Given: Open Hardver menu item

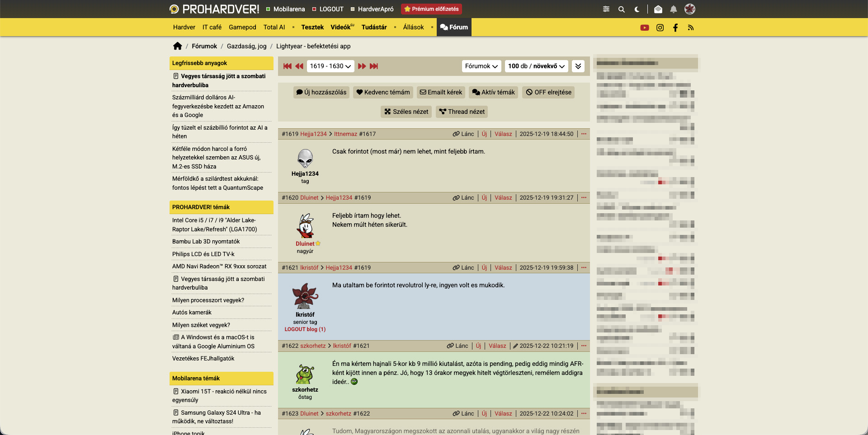Looking at the screenshot, I should (x=184, y=27).
